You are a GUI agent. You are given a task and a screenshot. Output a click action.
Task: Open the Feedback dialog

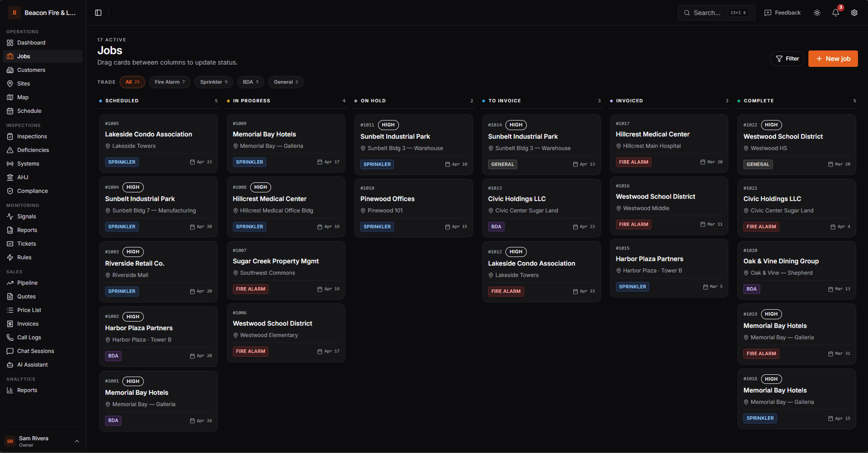(782, 12)
